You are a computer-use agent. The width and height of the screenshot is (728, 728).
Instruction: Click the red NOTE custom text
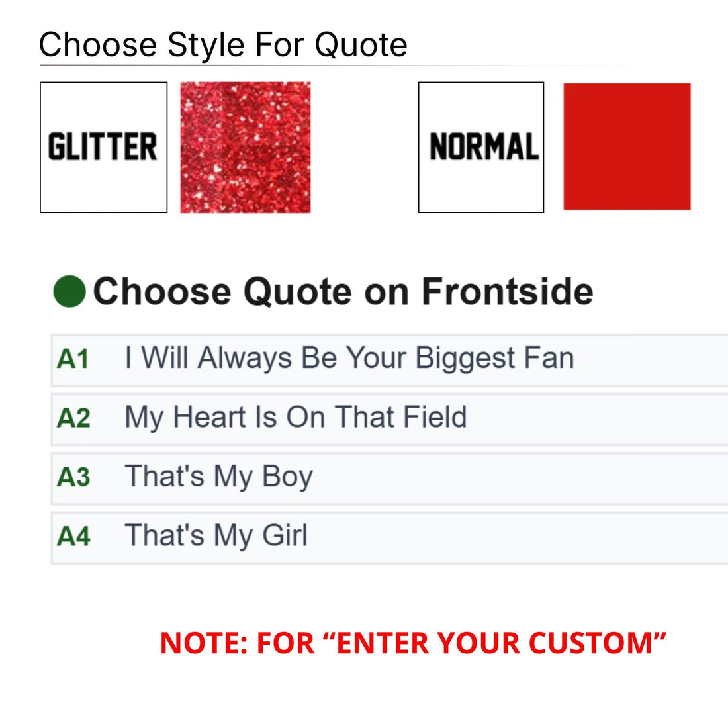coord(413,643)
